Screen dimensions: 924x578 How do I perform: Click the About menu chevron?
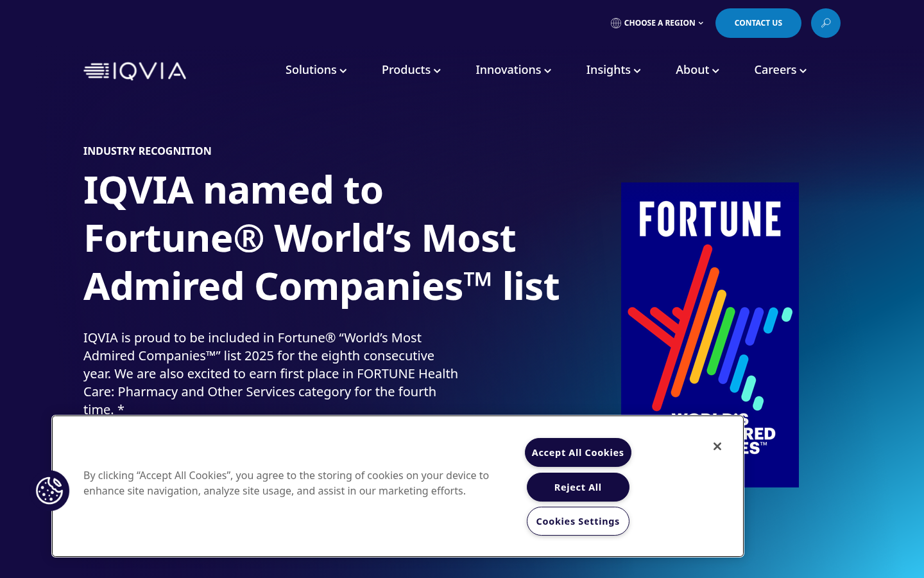716,71
